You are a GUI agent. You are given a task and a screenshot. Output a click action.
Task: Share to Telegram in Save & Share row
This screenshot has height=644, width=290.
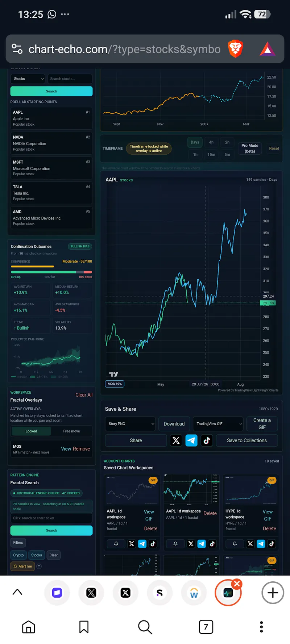[x=191, y=440]
